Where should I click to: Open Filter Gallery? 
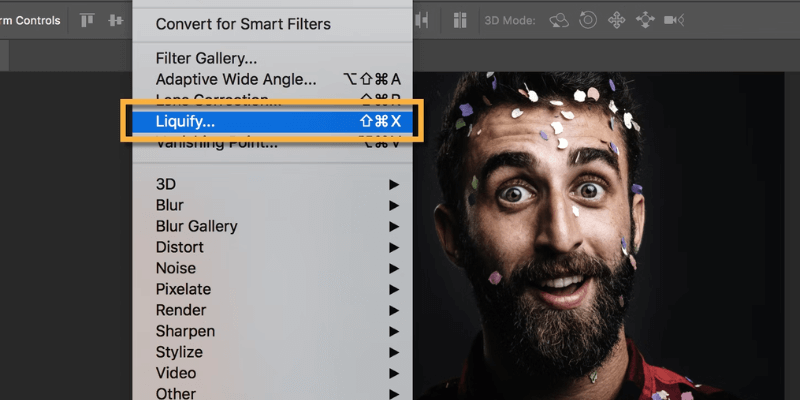[206, 58]
